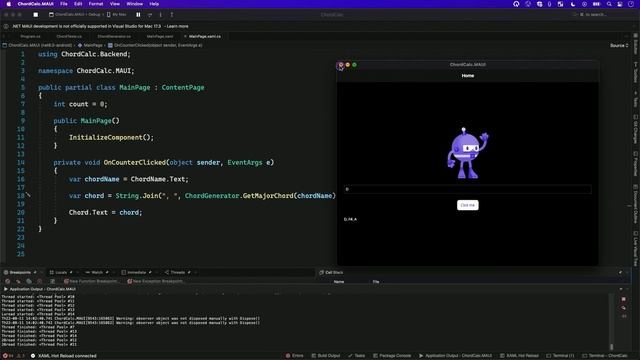Stop the application output with red icon

624,299
